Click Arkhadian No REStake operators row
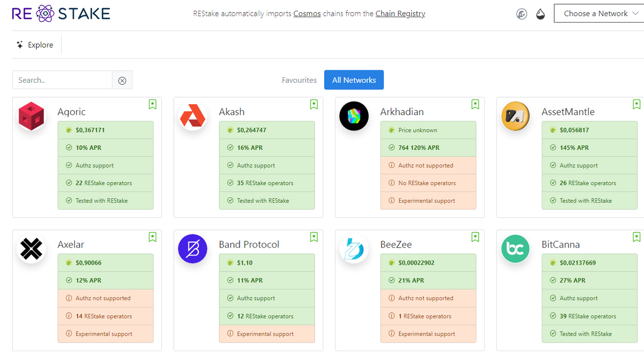The width and height of the screenshot is (644, 356). coord(428,183)
